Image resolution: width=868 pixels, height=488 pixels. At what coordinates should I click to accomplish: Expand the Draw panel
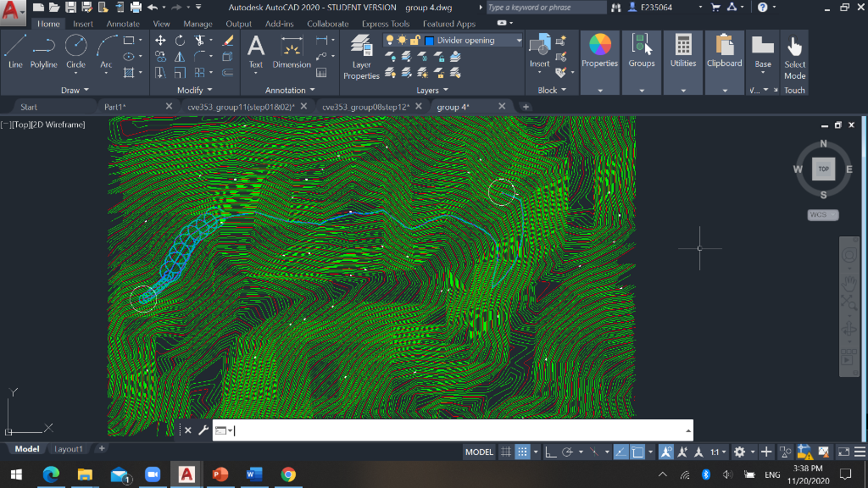pyautogui.click(x=75, y=90)
